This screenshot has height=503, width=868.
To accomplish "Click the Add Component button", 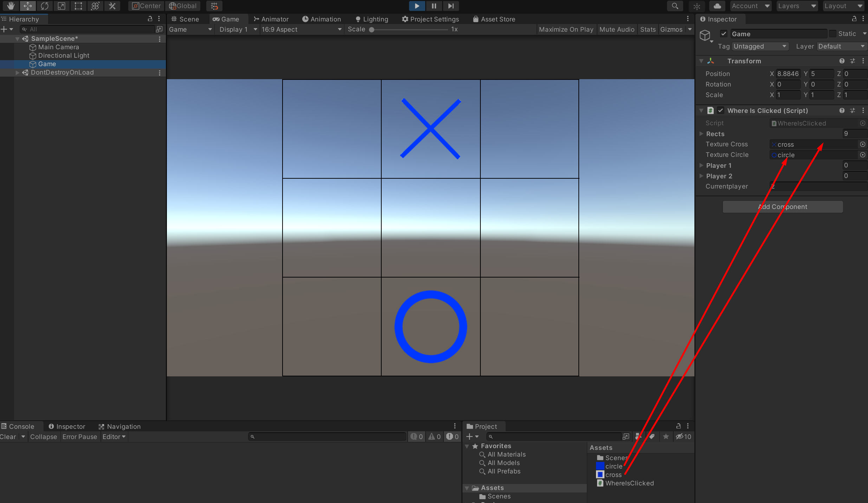I will tap(783, 207).
